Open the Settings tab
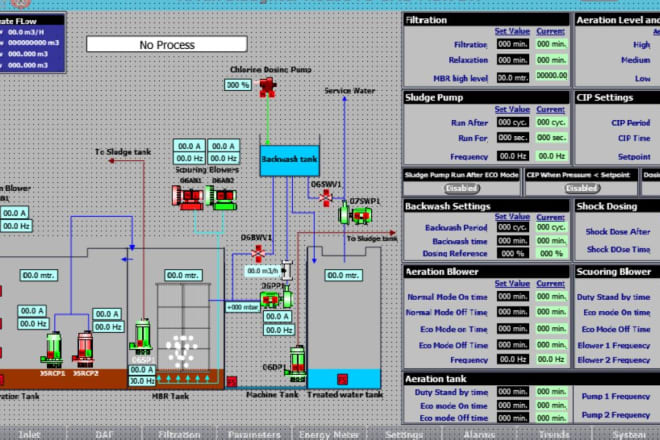Image resolution: width=660 pixels, height=440 pixels. coord(404,434)
